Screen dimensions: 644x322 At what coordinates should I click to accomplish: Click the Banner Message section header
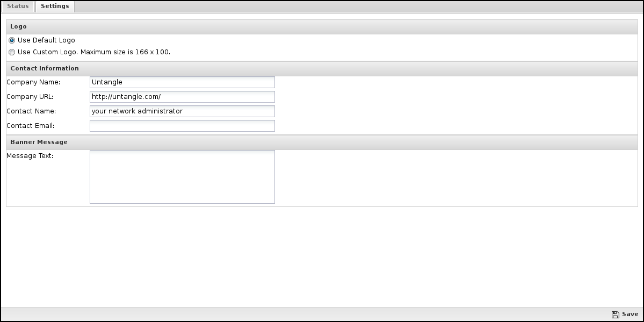tap(322, 142)
